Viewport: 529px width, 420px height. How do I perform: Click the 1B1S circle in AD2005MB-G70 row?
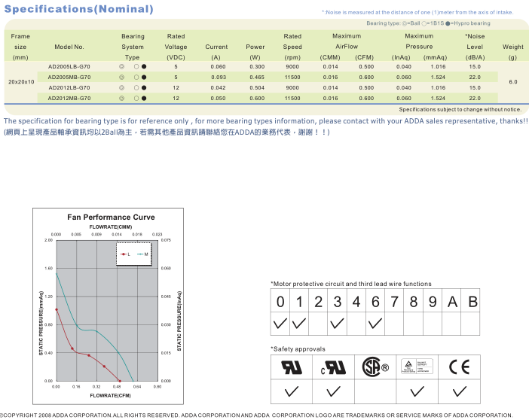(x=136, y=78)
